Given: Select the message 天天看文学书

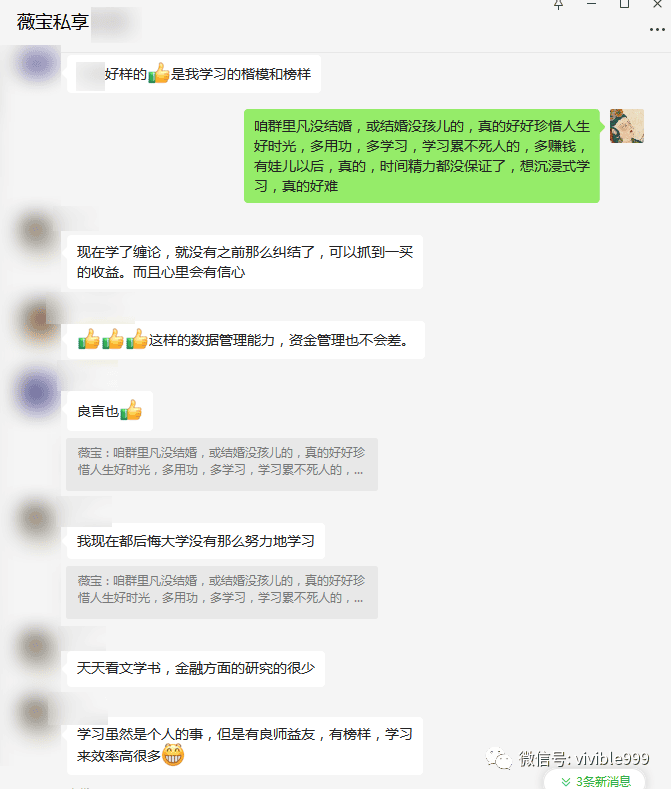Looking at the screenshot, I should 196,668.
